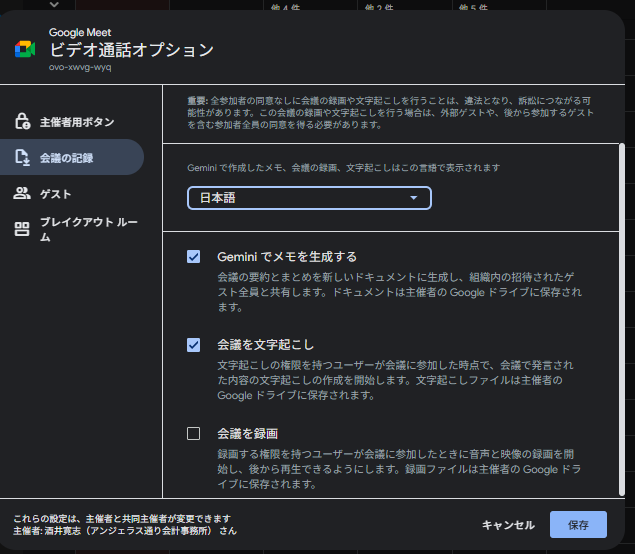Click the settings panel vertical scrollbar
Image resolution: width=635 pixels, height=554 pixels.
coord(622,320)
